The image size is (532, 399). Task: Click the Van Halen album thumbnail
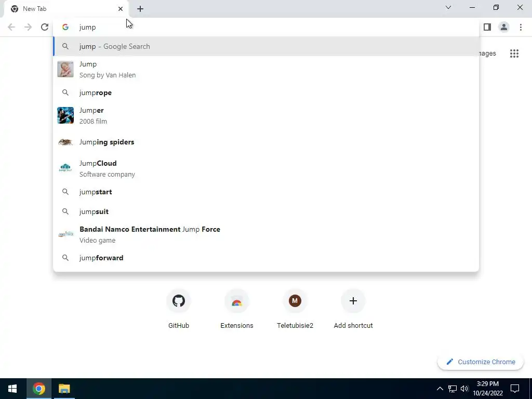pyautogui.click(x=65, y=69)
